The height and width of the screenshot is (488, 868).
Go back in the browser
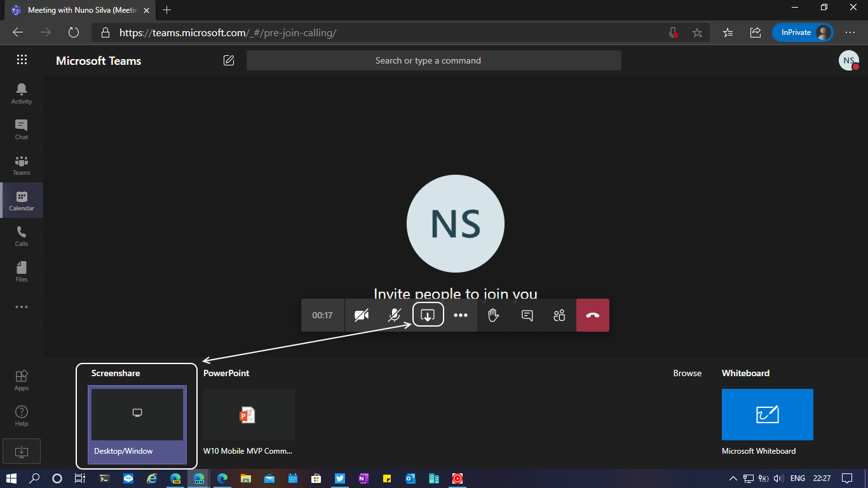tap(18, 32)
